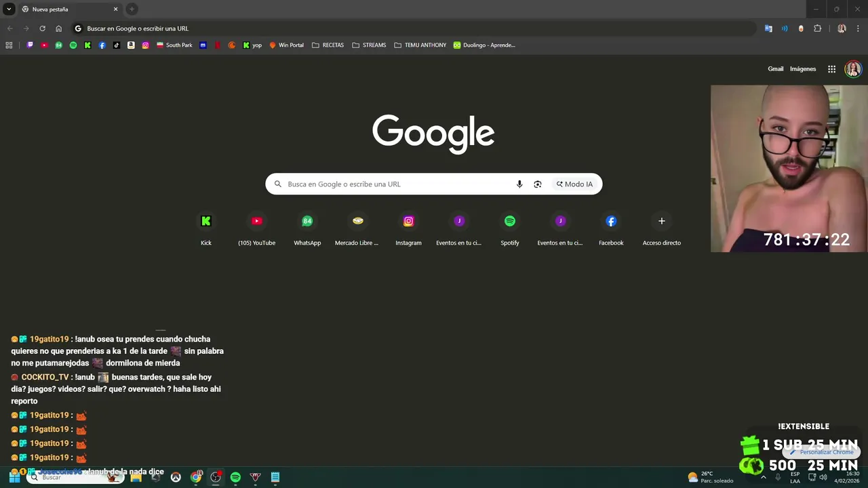
Task: Open the Win Portal bookmark
Action: click(286, 45)
